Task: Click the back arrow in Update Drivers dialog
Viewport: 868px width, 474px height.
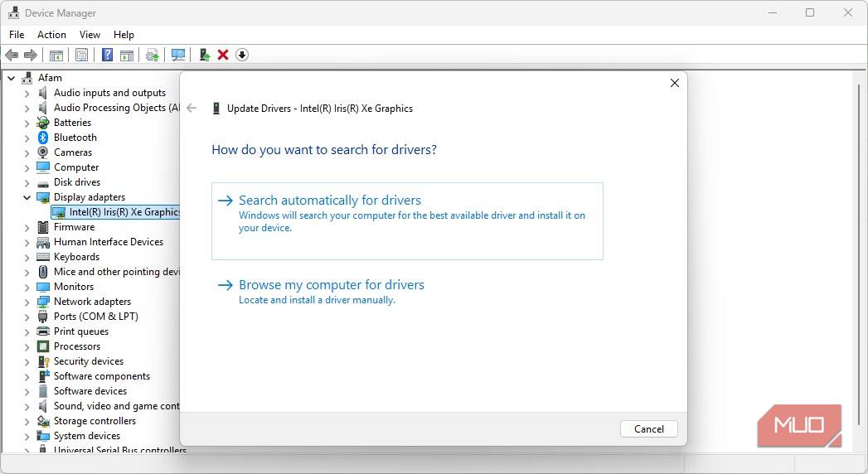Action: pos(192,108)
